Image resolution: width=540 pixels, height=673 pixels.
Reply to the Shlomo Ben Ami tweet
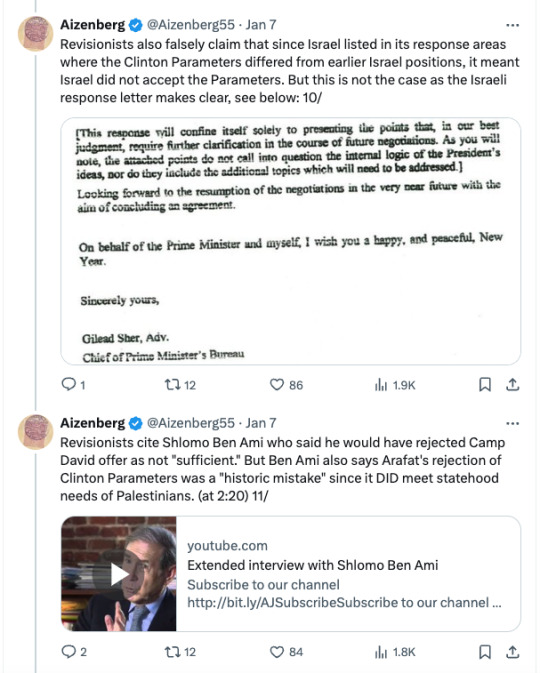(74, 652)
